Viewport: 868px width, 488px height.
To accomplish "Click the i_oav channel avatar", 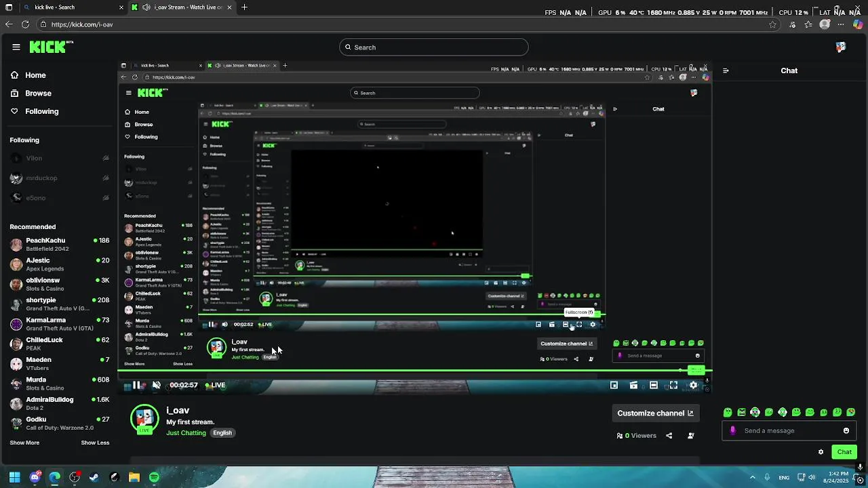I will pyautogui.click(x=144, y=419).
